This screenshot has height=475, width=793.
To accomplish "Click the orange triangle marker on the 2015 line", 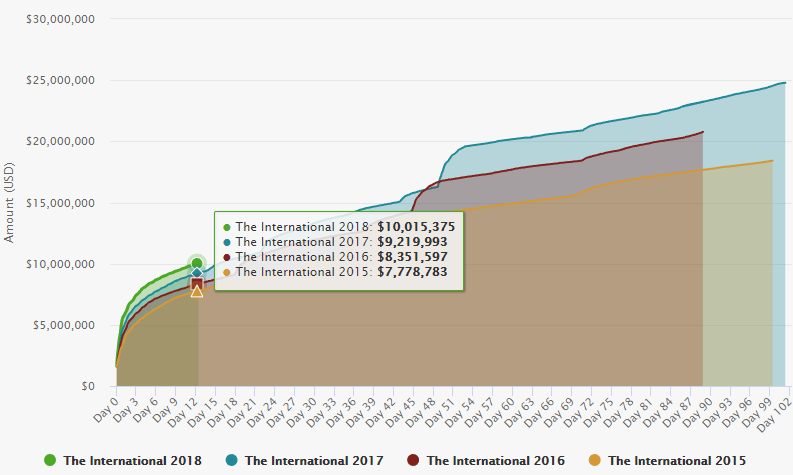I will [x=197, y=291].
